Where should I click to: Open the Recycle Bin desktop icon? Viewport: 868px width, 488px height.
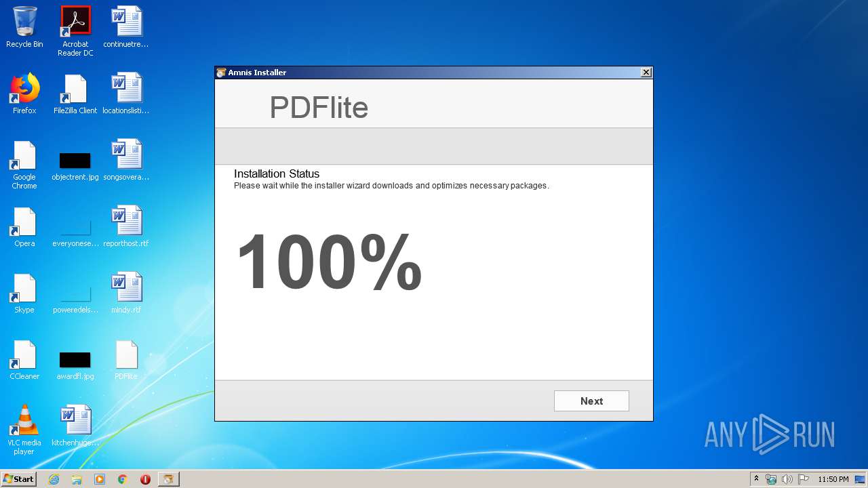(24, 27)
